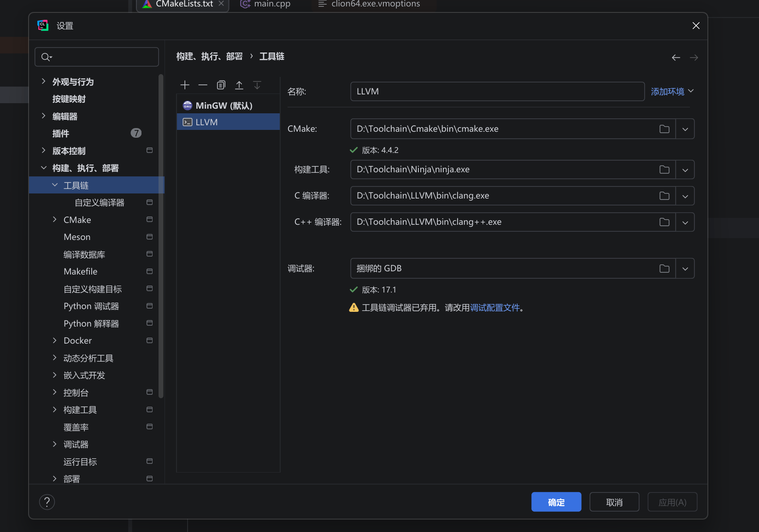
Task: Close CMakeLists.txt tab in editor behind dialog
Action: click(x=221, y=4)
